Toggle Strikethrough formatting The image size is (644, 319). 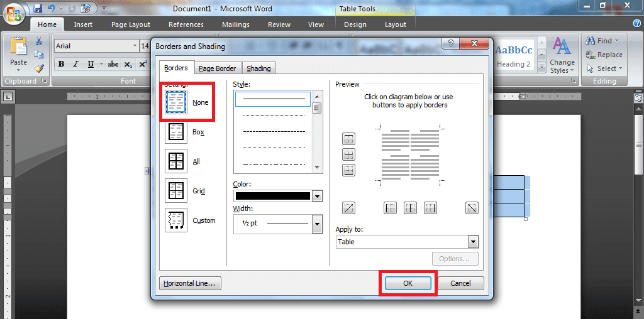click(x=113, y=64)
